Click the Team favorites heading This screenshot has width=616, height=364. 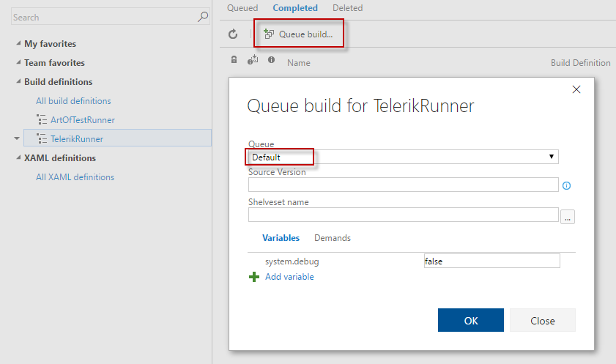coord(55,63)
